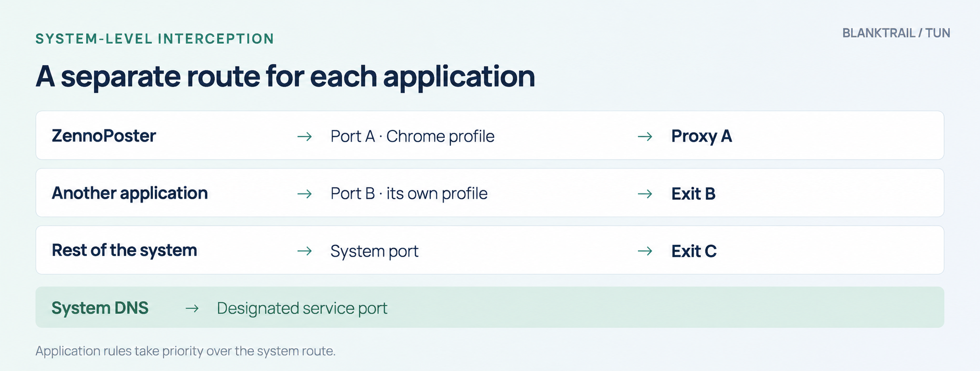This screenshot has width=980, height=371.
Task: Select the "Rest of the system" label
Action: (124, 250)
